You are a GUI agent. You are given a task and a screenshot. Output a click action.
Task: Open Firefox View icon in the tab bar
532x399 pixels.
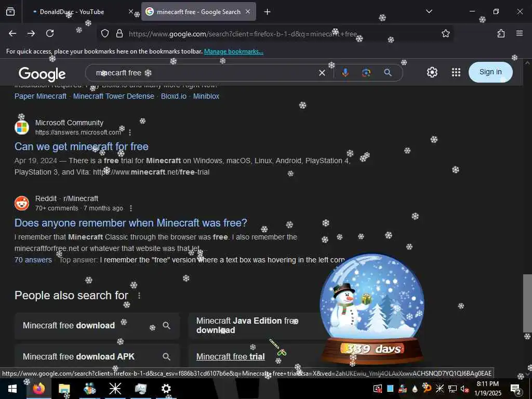point(10,11)
